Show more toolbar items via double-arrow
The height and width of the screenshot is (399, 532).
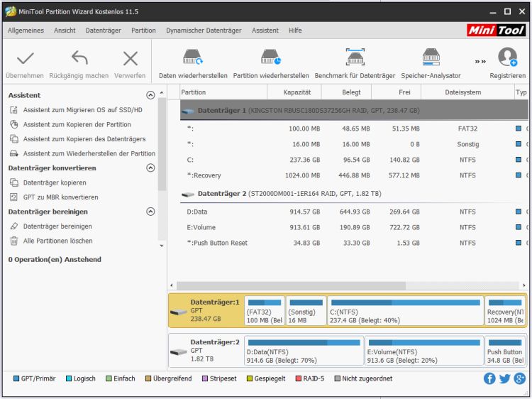[x=480, y=62]
